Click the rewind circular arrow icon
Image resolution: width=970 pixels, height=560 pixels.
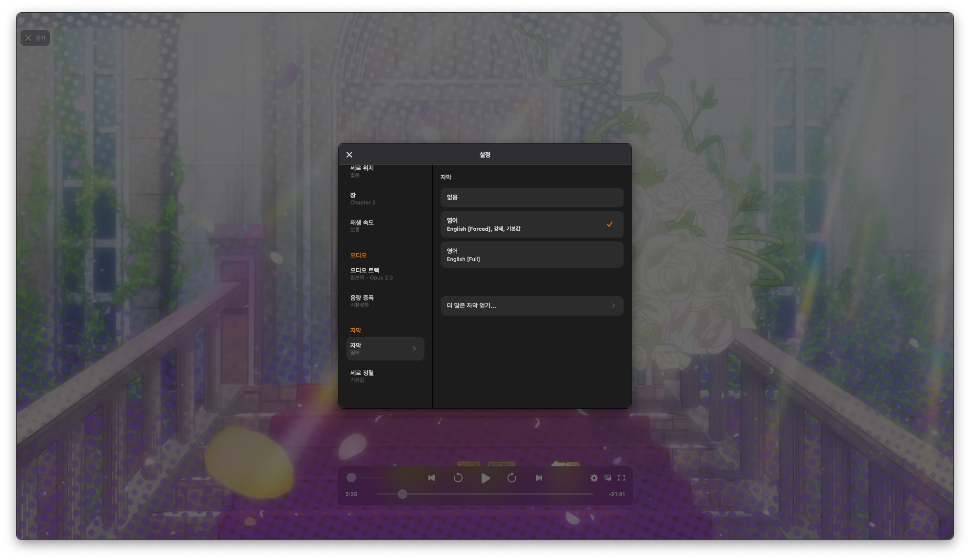pos(458,478)
